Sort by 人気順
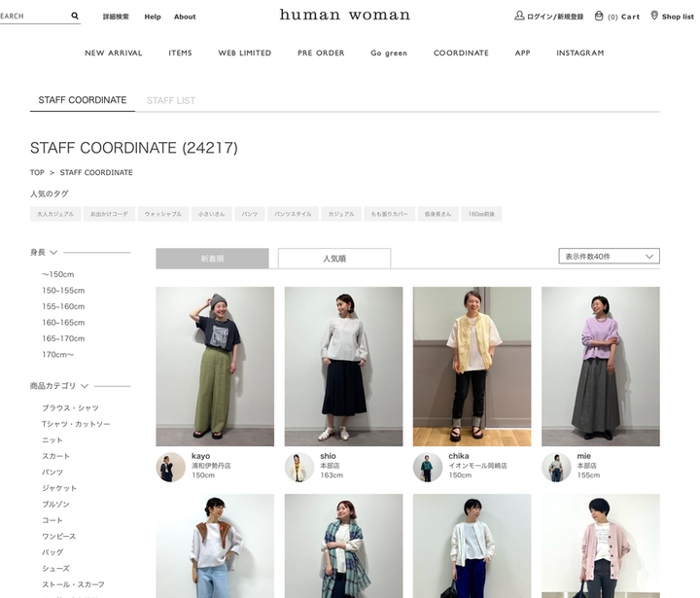 (334, 259)
